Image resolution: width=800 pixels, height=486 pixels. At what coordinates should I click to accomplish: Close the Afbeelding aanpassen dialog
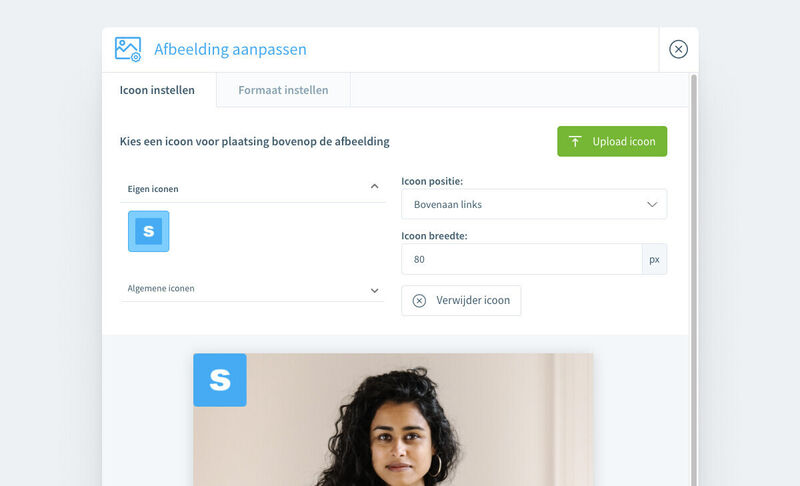[678, 49]
